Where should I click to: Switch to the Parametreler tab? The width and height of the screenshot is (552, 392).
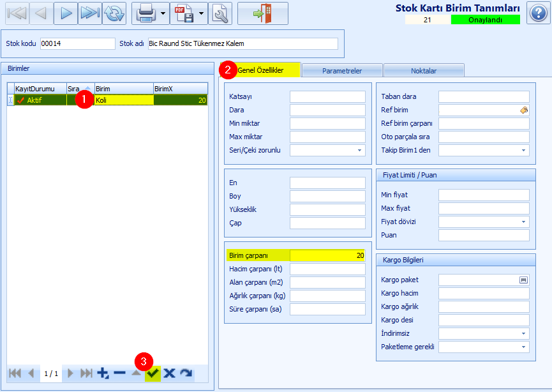[342, 70]
